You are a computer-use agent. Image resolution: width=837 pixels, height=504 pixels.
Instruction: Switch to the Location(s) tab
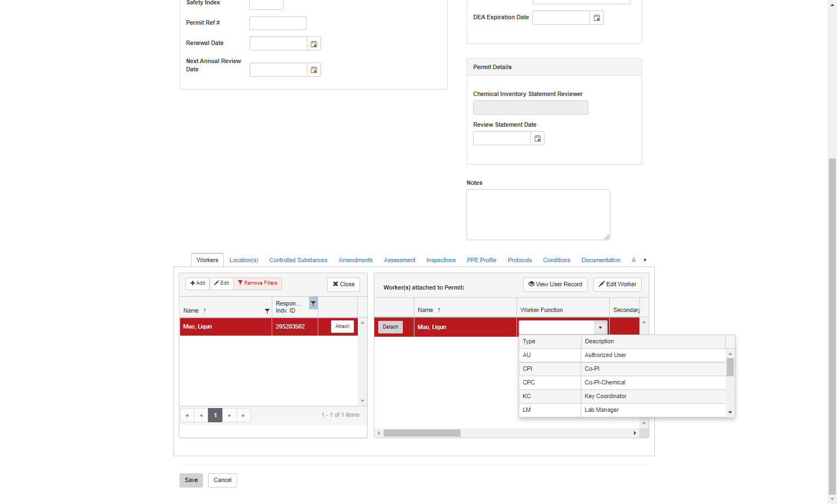pos(244,261)
